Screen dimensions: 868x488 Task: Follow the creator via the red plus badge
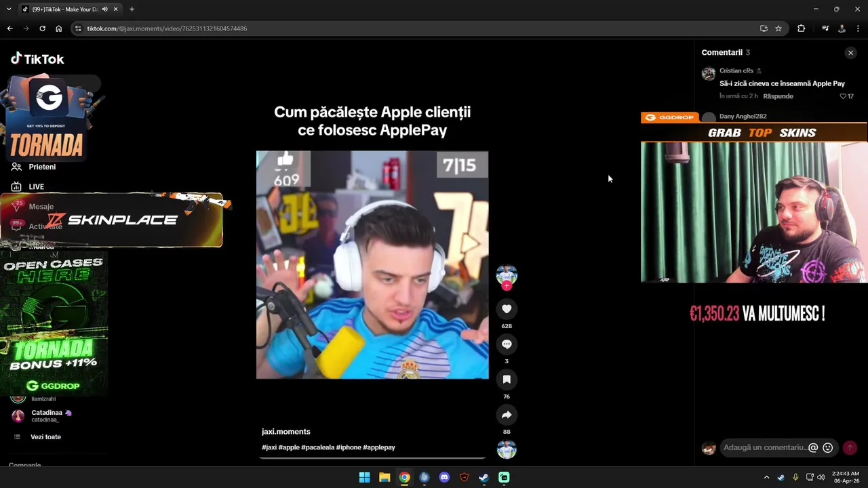(507, 286)
